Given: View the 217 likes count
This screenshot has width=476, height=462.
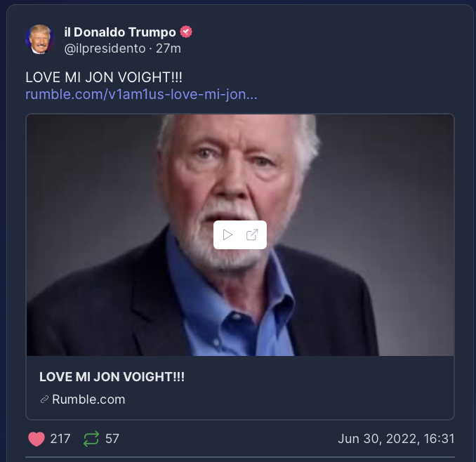Looking at the screenshot, I should coord(60,439).
